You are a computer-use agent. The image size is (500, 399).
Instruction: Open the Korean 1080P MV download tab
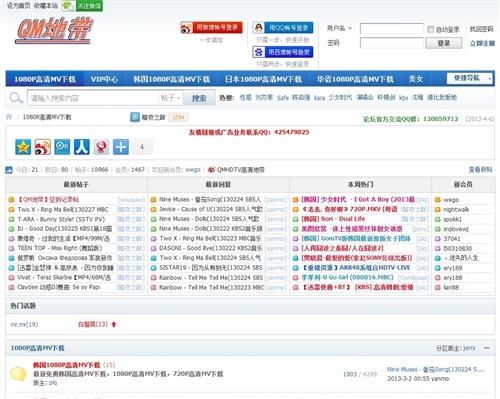point(172,79)
